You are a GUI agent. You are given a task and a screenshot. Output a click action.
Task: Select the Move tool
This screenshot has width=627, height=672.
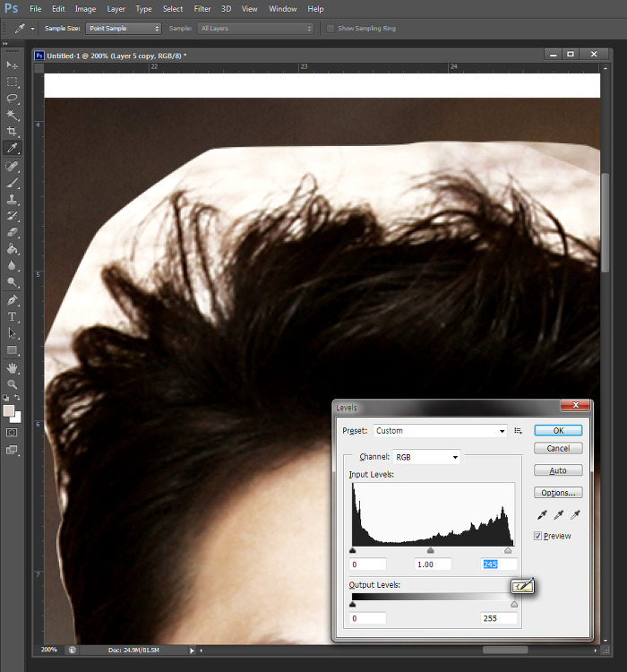click(13, 65)
